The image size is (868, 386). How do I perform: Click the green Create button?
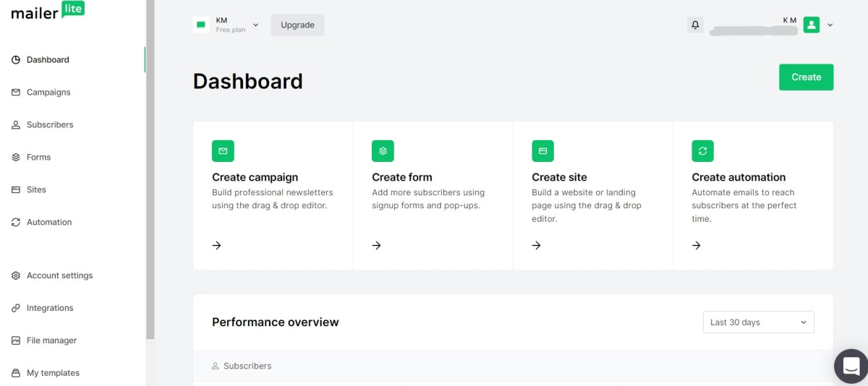coord(806,77)
